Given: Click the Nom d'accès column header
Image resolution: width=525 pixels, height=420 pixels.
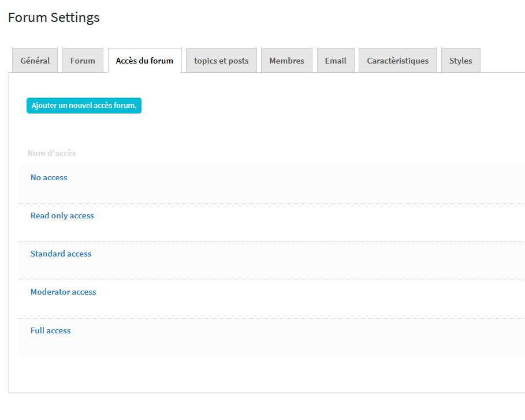Looking at the screenshot, I should 51,153.
